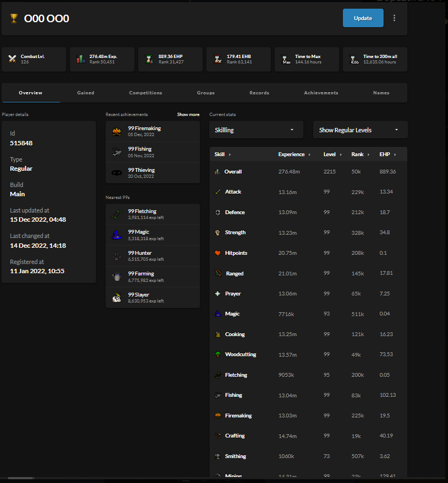448x483 pixels.
Task: Click Show more in Recent achievements
Action: tap(188, 114)
